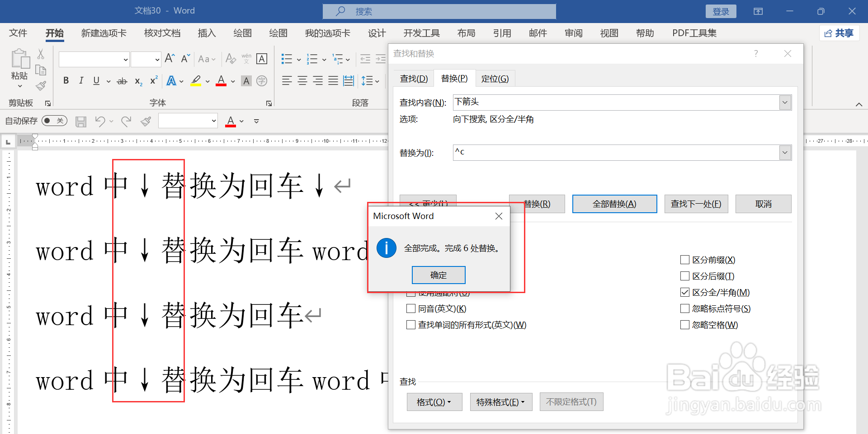Click the yellow text highlight color button

196,81
